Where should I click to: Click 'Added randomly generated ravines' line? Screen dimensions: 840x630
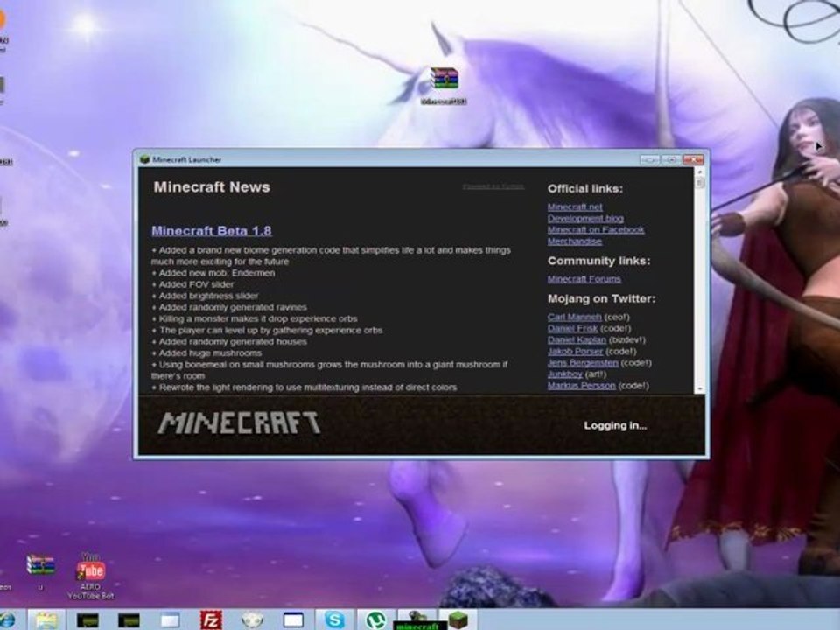point(229,307)
